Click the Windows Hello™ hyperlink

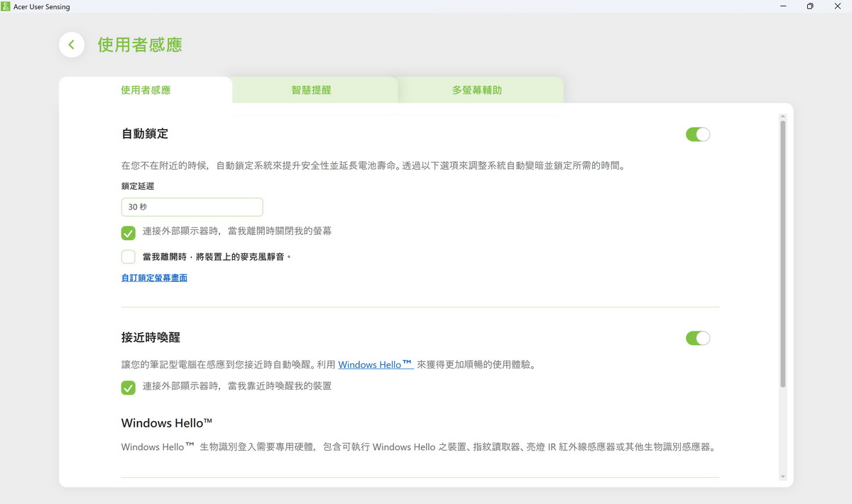(x=375, y=365)
